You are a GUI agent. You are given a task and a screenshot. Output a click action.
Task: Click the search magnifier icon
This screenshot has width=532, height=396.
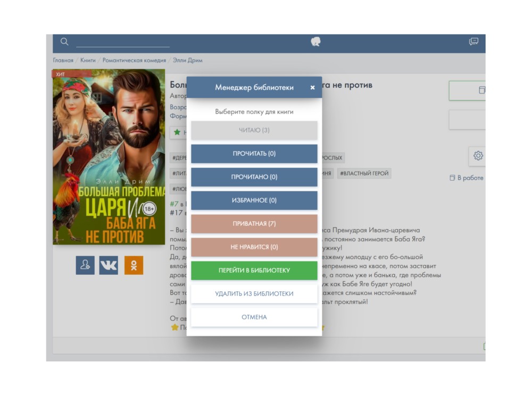(x=64, y=41)
